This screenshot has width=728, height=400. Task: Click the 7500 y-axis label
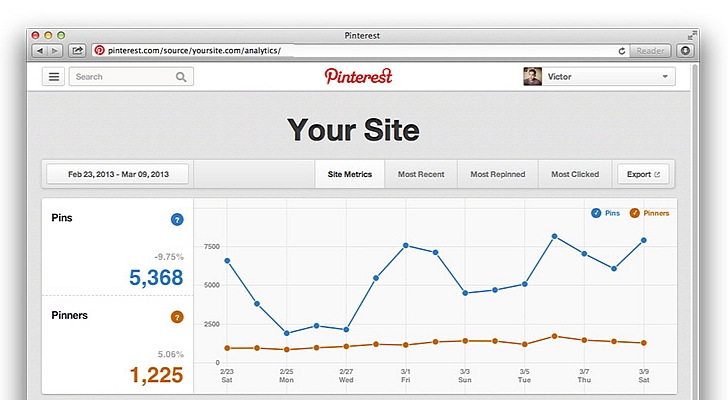point(212,246)
